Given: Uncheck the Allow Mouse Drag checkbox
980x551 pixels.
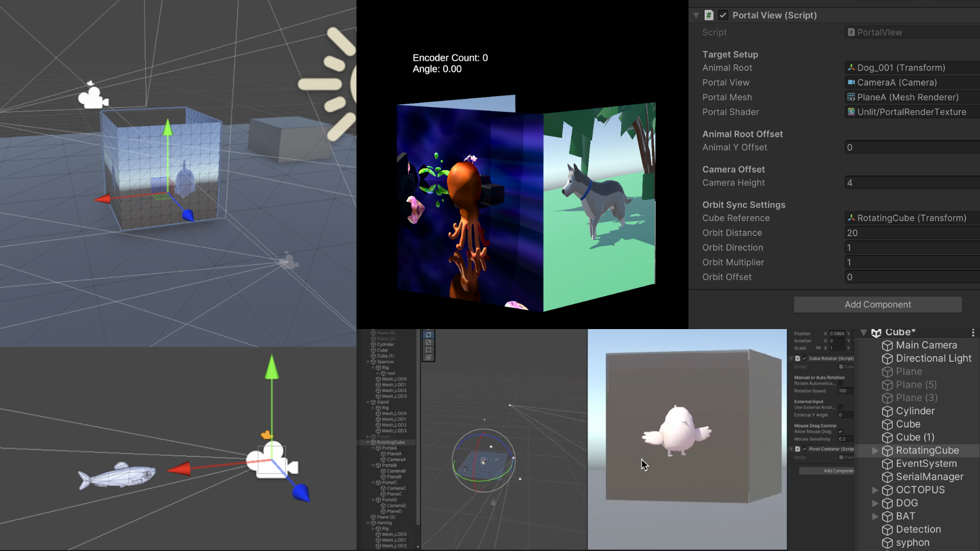Looking at the screenshot, I should [x=841, y=432].
